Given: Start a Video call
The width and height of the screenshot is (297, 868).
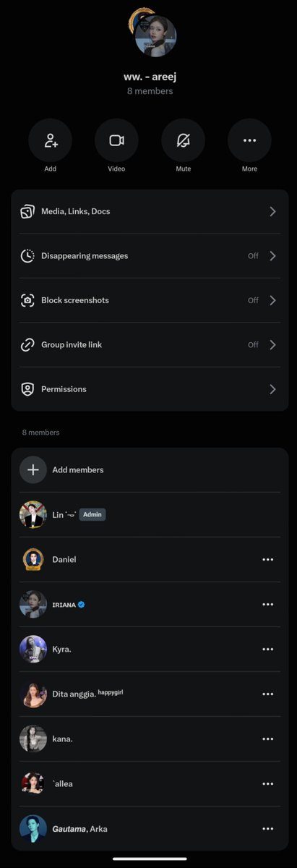Looking at the screenshot, I should click(x=116, y=140).
